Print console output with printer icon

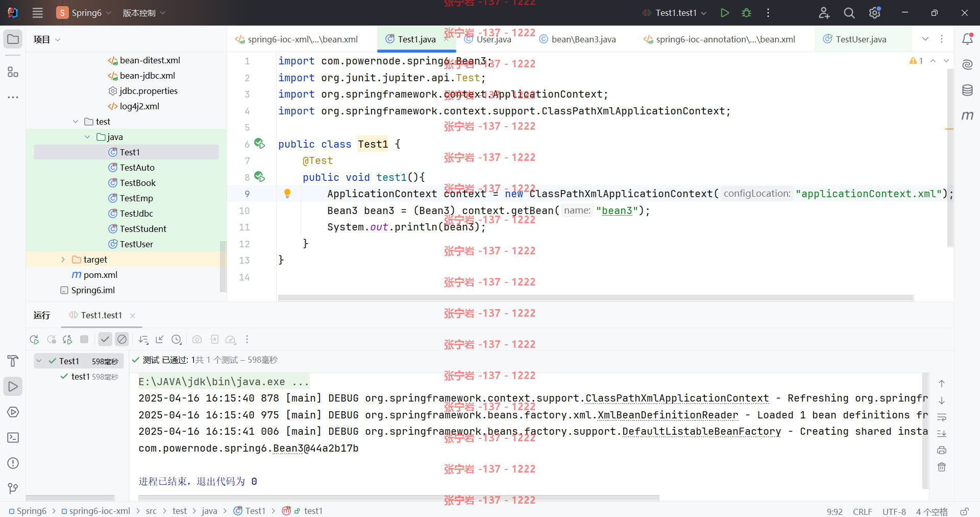[x=942, y=450]
